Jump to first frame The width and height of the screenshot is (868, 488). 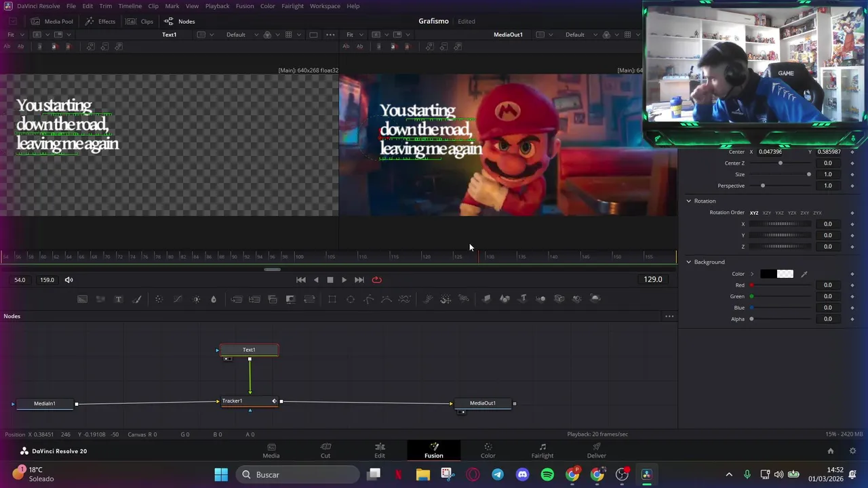click(301, 280)
